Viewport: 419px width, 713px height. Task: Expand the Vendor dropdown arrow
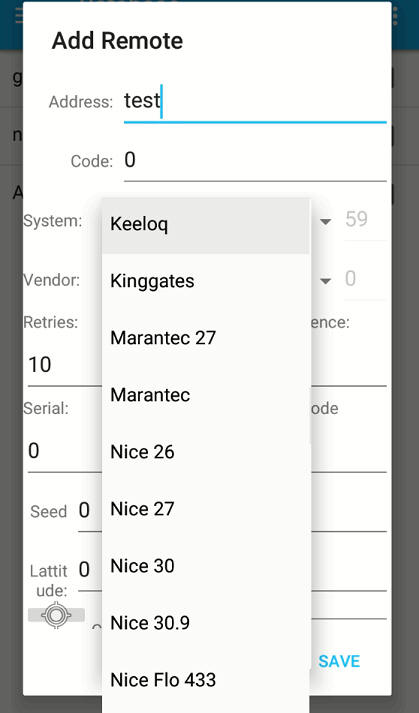[x=325, y=281]
